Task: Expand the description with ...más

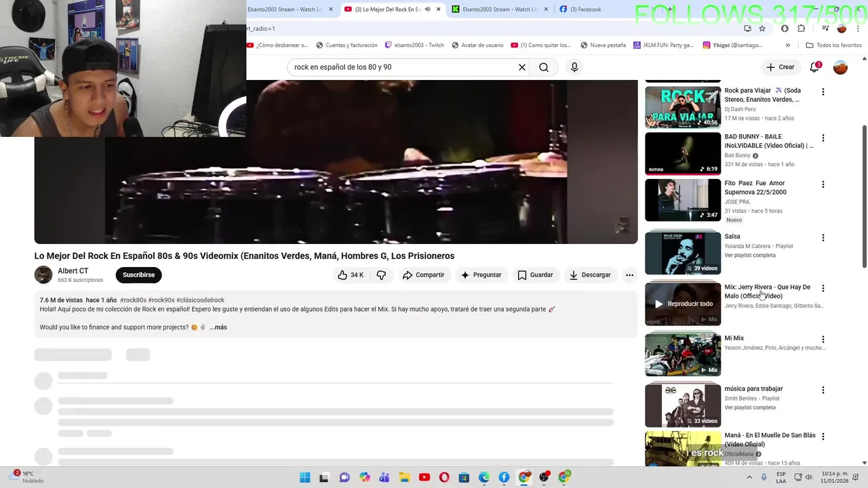Action: coord(218,327)
